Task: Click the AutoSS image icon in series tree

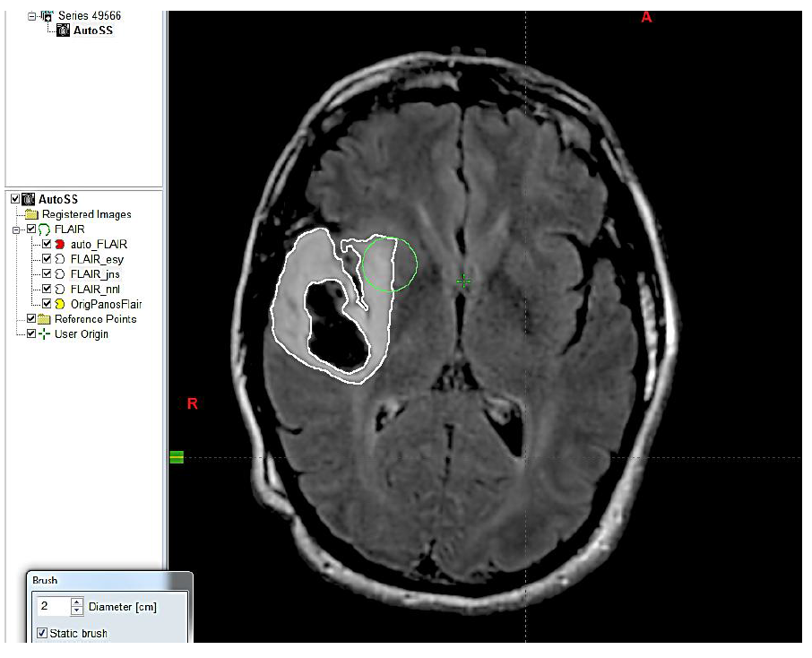Action: [63, 30]
